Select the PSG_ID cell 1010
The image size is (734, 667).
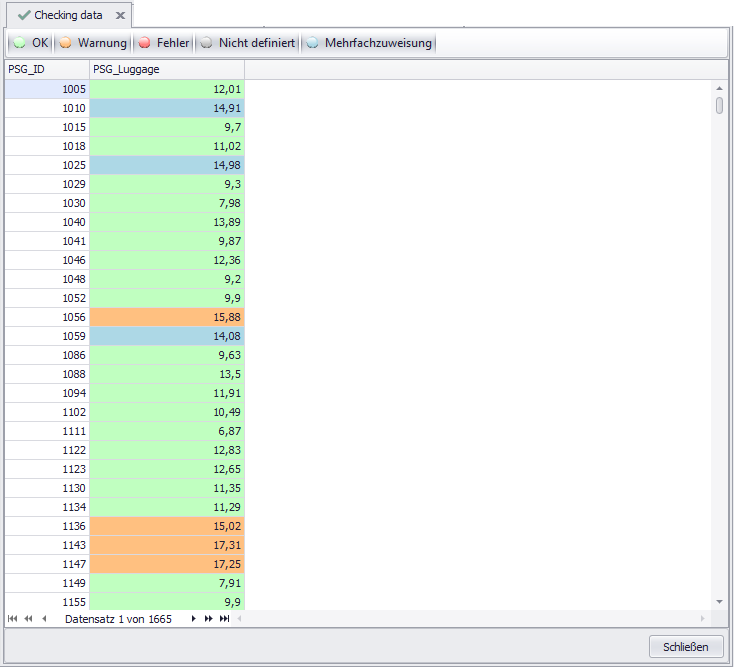47,108
